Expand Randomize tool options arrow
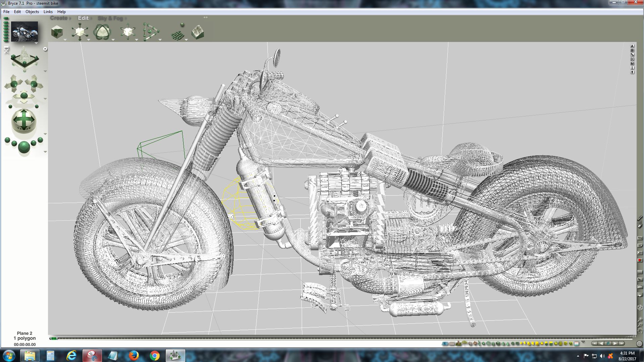Image resolution: width=644 pixels, height=362 pixels. [186, 40]
